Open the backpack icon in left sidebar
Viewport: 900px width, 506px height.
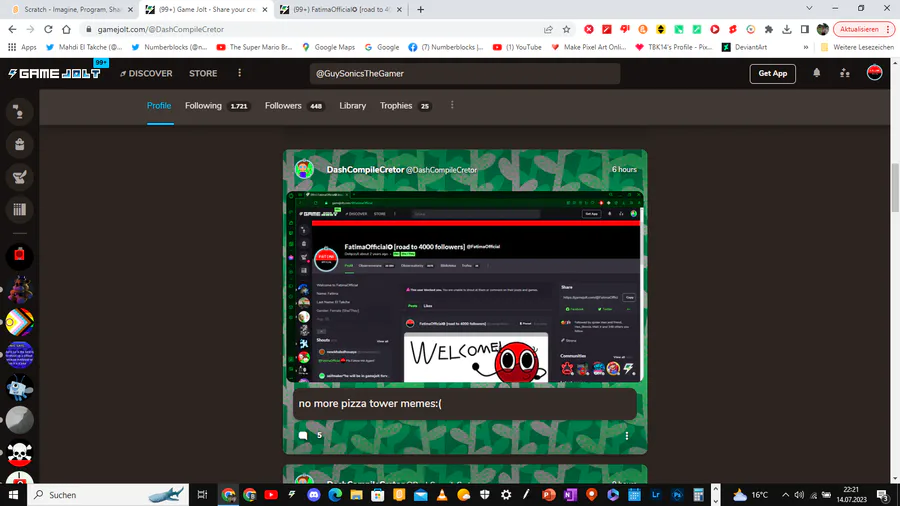[20, 145]
